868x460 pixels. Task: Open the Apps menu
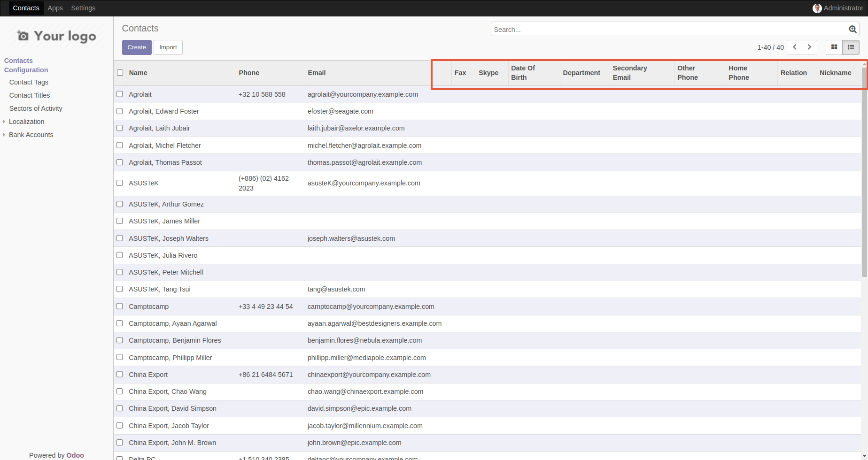pos(55,8)
